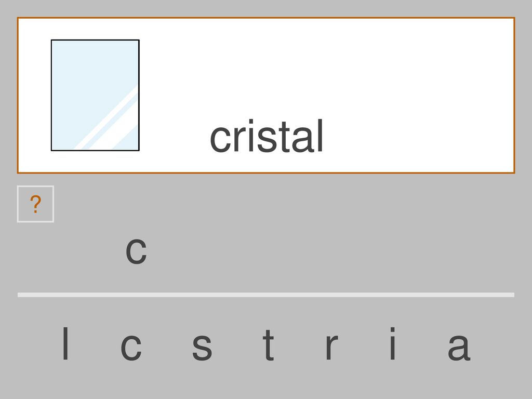This screenshot has width=532, height=399.
Task: Click the final "l" in the word cristal
Action: (x=320, y=136)
